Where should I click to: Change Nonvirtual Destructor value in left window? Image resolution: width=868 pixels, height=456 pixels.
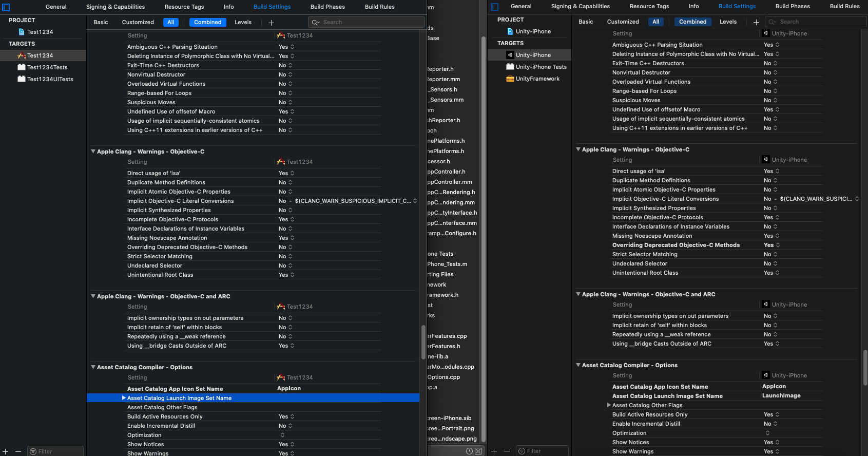tap(285, 74)
